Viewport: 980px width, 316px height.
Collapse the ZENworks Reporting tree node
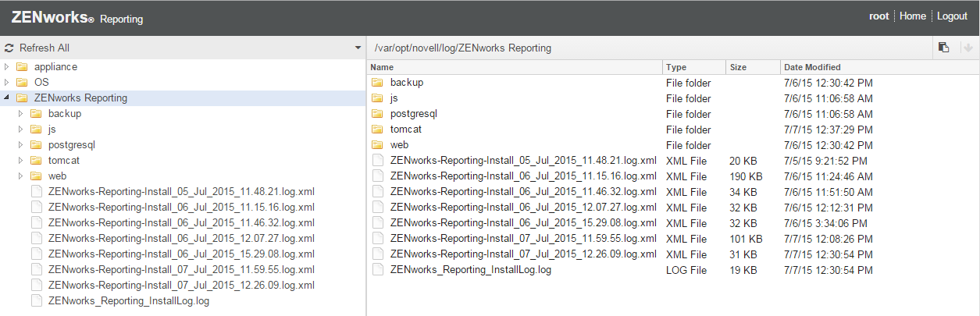(7, 98)
